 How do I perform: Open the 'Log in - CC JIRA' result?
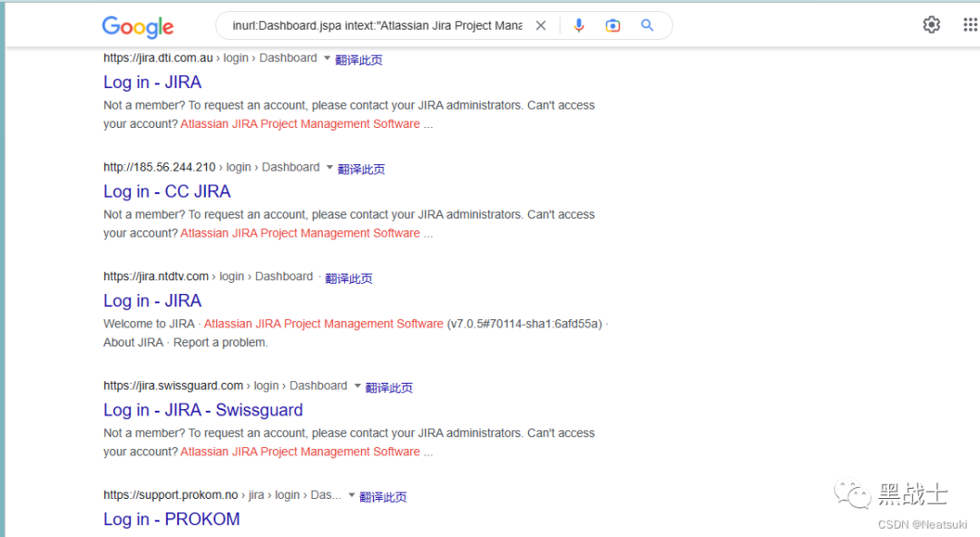[167, 191]
